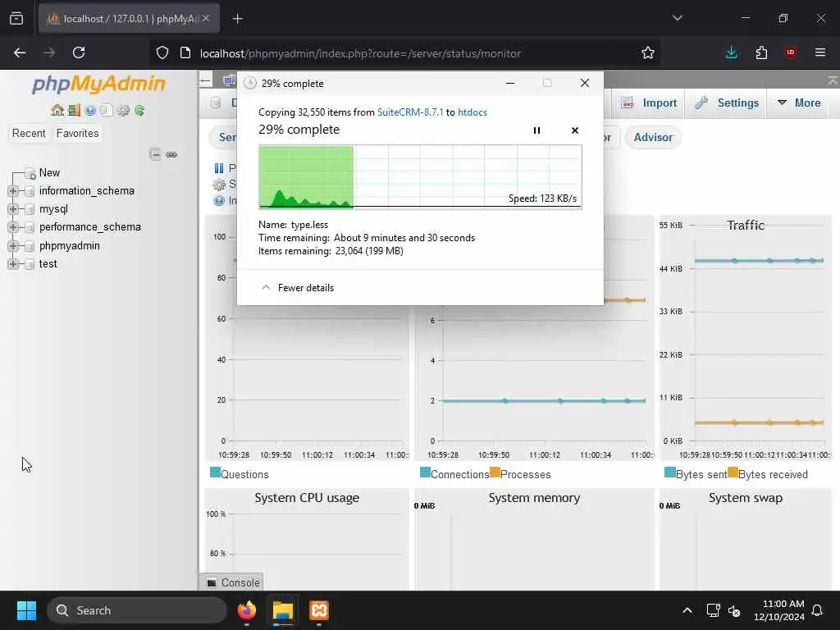840x630 pixels.
Task: Open XAMPP from the taskbar
Action: [319, 610]
